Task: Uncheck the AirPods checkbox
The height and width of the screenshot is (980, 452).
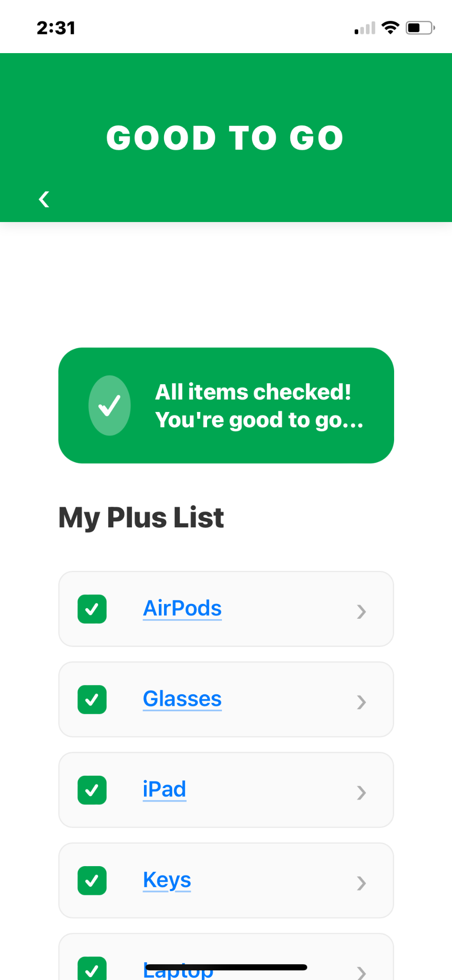Action: click(92, 609)
